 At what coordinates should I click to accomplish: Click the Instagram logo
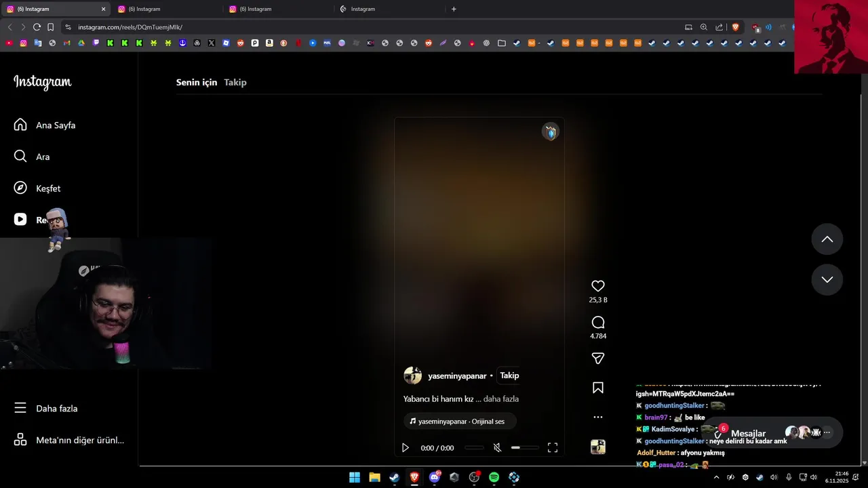point(42,82)
